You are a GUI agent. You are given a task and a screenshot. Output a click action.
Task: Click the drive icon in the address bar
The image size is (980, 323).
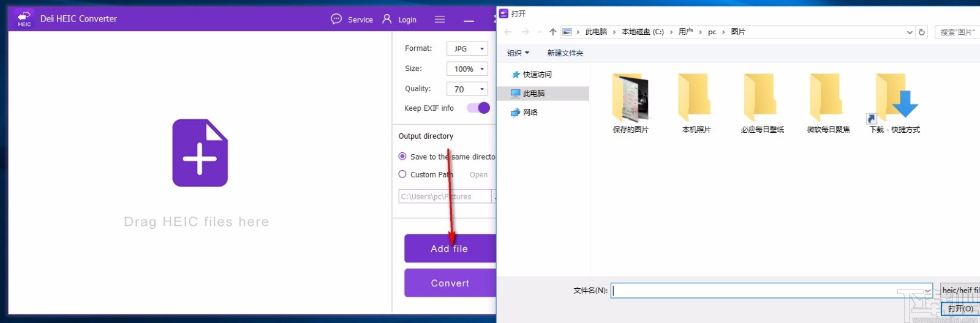pos(567,32)
